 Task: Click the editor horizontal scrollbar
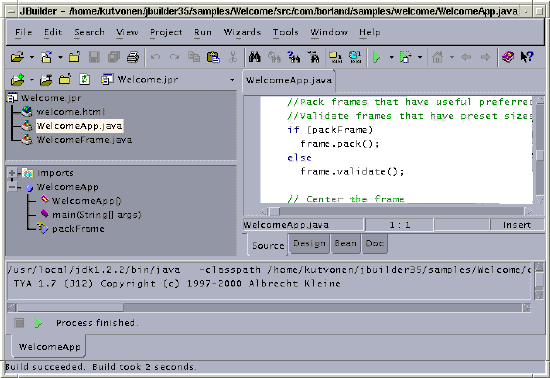(x=396, y=211)
